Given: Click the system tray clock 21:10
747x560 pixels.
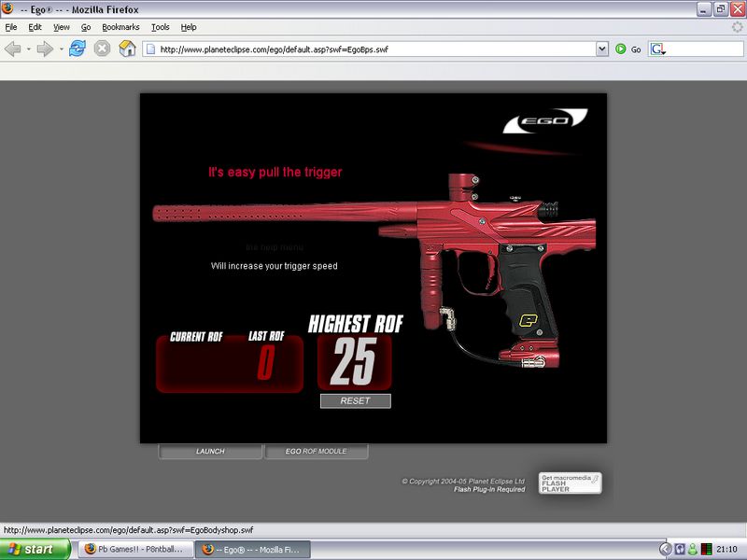Looking at the screenshot, I should [726, 549].
